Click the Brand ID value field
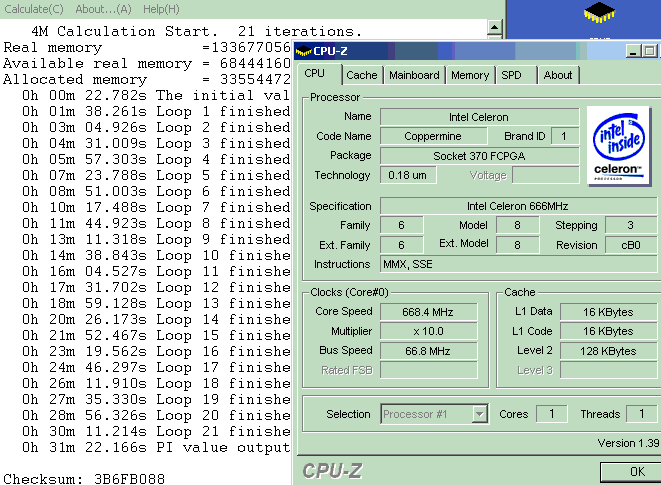 [564, 136]
